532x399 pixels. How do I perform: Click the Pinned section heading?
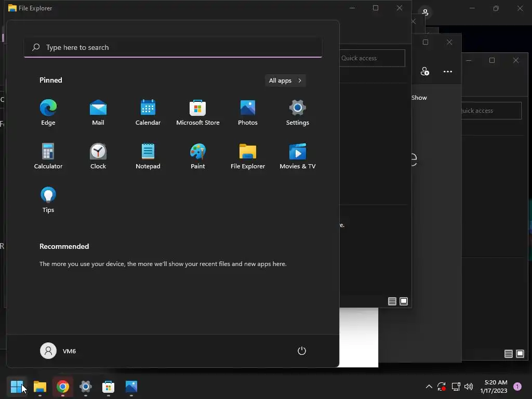(x=51, y=80)
